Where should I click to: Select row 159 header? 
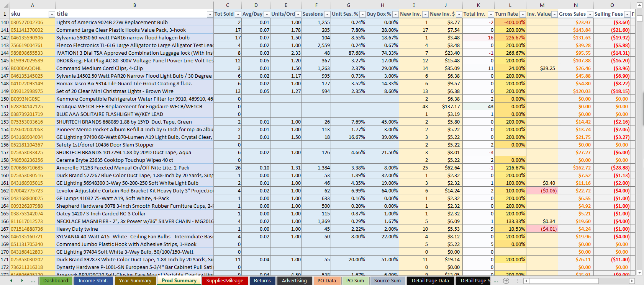click(x=5, y=168)
